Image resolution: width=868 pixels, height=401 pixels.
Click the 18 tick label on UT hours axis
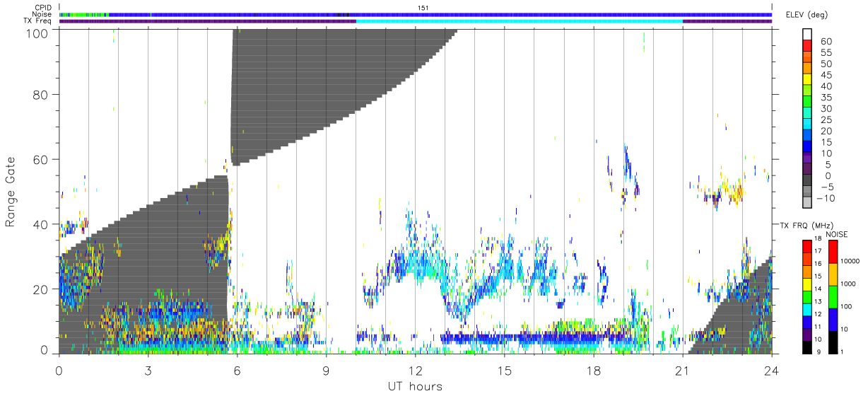point(593,369)
